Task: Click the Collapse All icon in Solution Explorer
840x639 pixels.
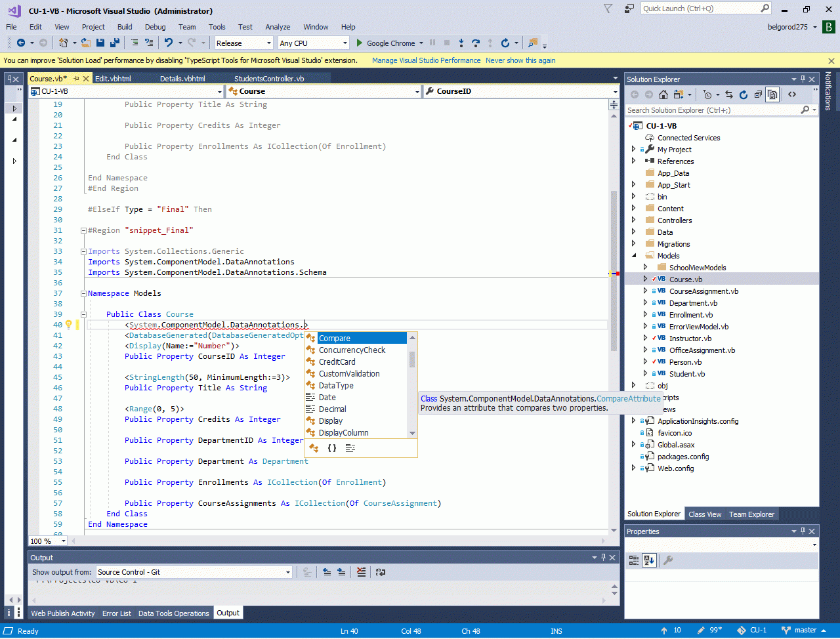Action: (x=758, y=94)
